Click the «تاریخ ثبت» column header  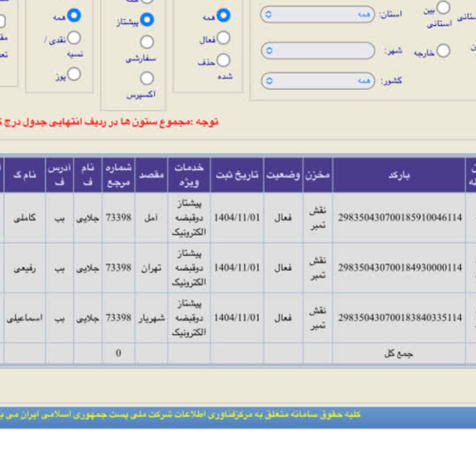[x=237, y=175]
